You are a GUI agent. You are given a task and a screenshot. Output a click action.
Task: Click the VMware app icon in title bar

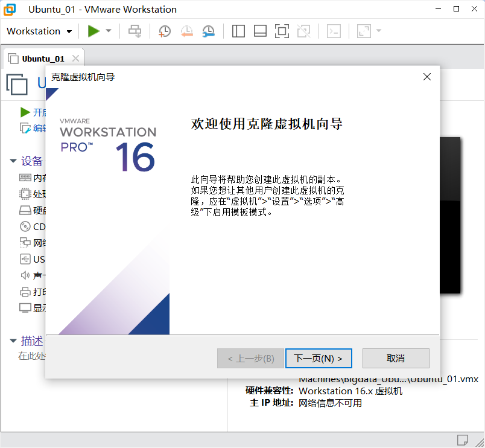pyautogui.click(x=10, y=9)
